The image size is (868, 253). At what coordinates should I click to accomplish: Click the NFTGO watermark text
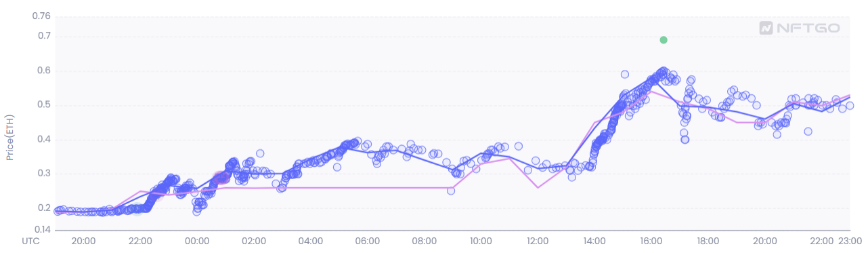point(808,28)
